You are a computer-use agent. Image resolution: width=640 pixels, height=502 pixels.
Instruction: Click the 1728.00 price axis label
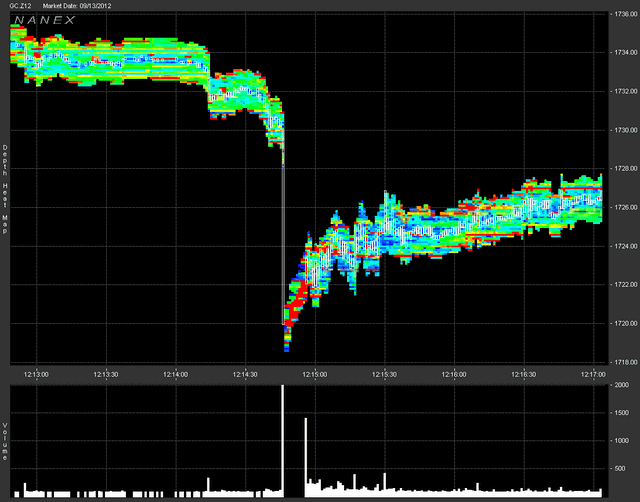tap(626, 169)
